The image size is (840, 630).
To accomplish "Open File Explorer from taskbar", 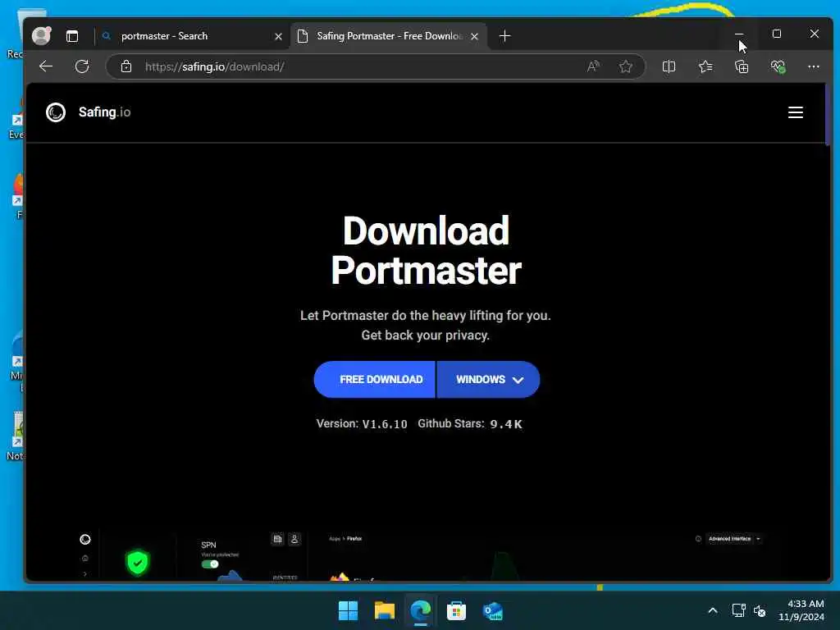I will point(384,610).
